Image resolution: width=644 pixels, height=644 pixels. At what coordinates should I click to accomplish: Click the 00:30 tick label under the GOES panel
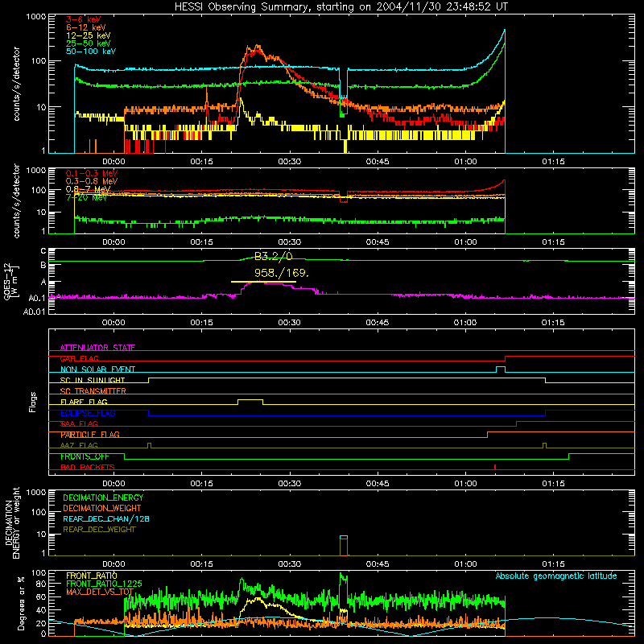[x=290, y=323]
